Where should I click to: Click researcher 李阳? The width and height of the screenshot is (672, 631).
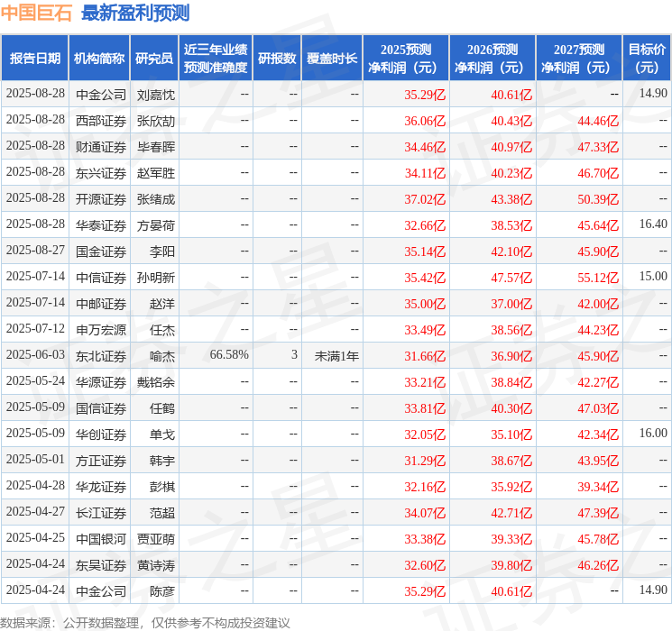click(x=162, y=251)
